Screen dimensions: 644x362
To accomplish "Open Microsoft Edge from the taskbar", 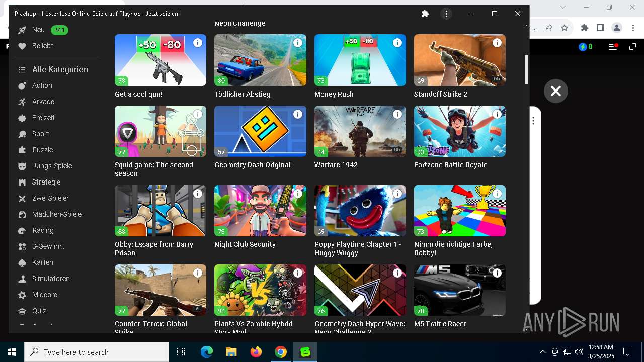I will (x=207, y=352).
